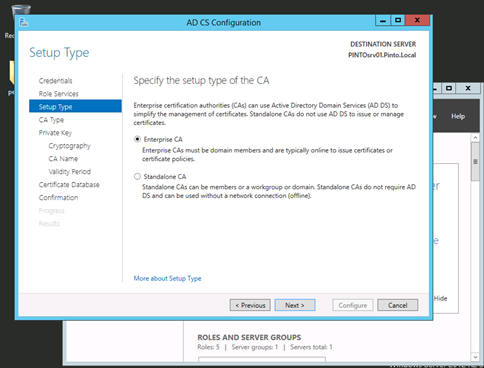
Task: Open the Role Services step
Action: [x=58, y=94]
